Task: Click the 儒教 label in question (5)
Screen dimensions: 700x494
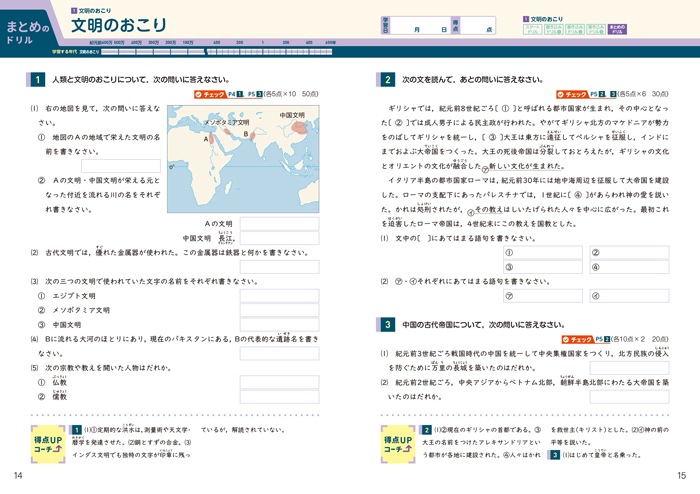Action: tap(59, 396)
